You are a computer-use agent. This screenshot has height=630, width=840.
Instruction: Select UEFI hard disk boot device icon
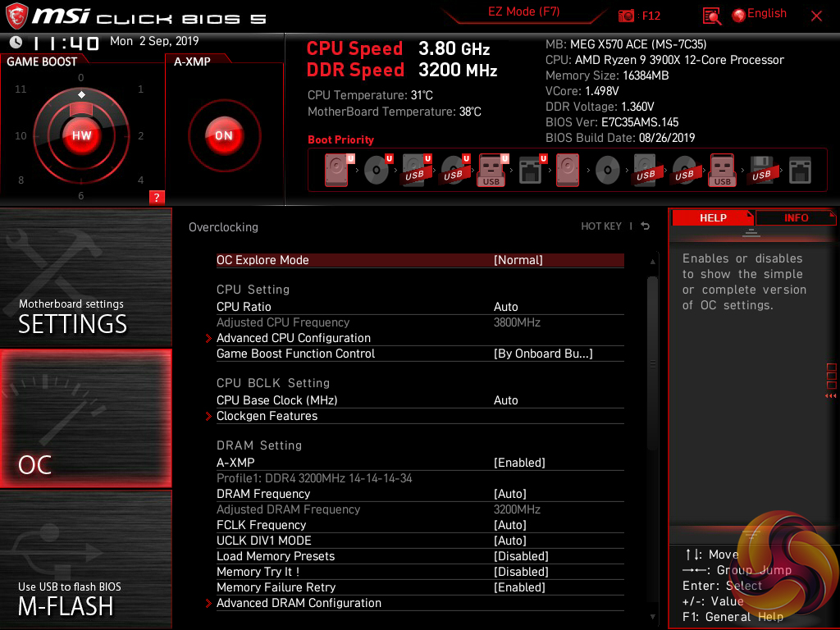[338, 170]
